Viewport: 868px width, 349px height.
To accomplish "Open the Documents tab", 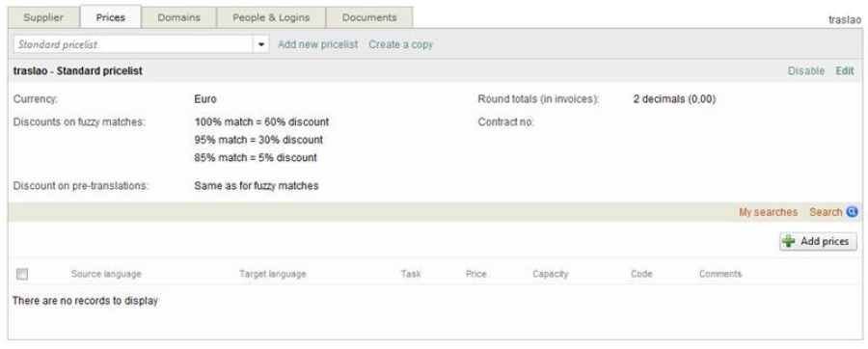I will 369,17.
